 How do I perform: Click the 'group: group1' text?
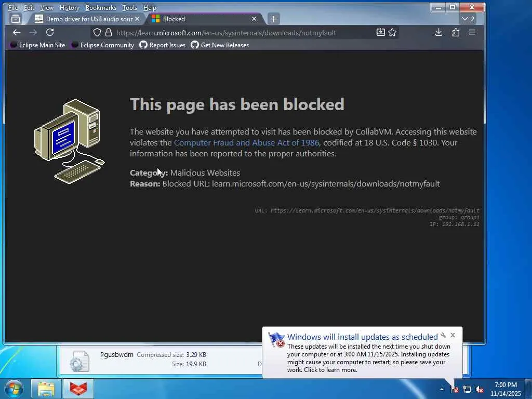point(459,218)
